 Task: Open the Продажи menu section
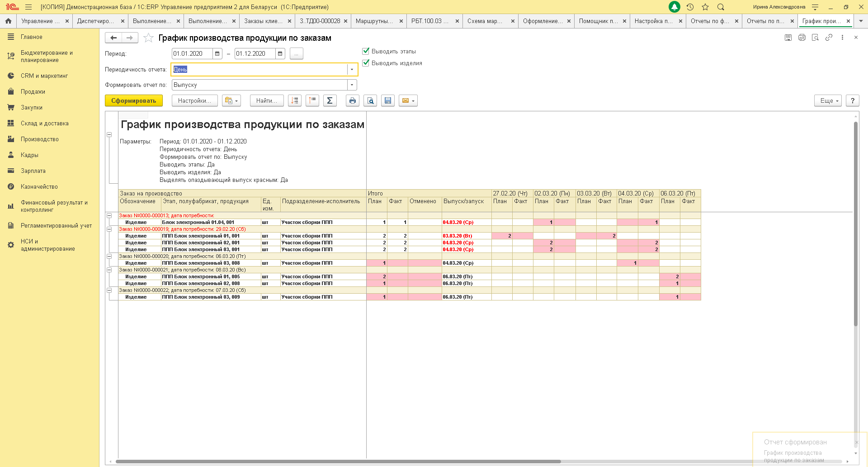click(33, 92)
